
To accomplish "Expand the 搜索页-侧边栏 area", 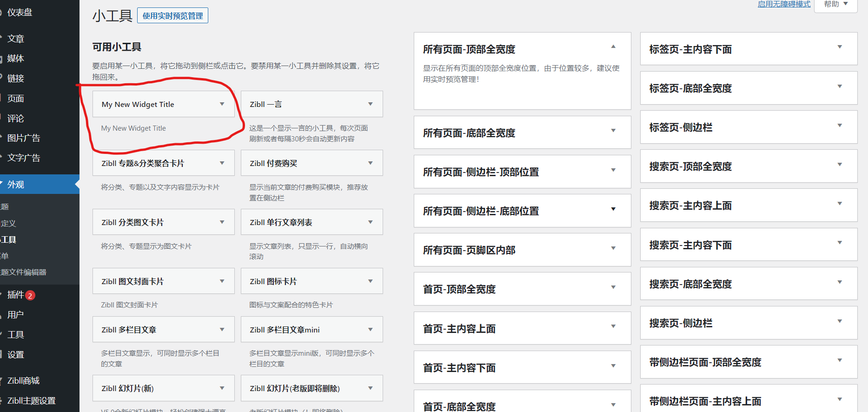I will pyautogui.click(x=840, y=321).
